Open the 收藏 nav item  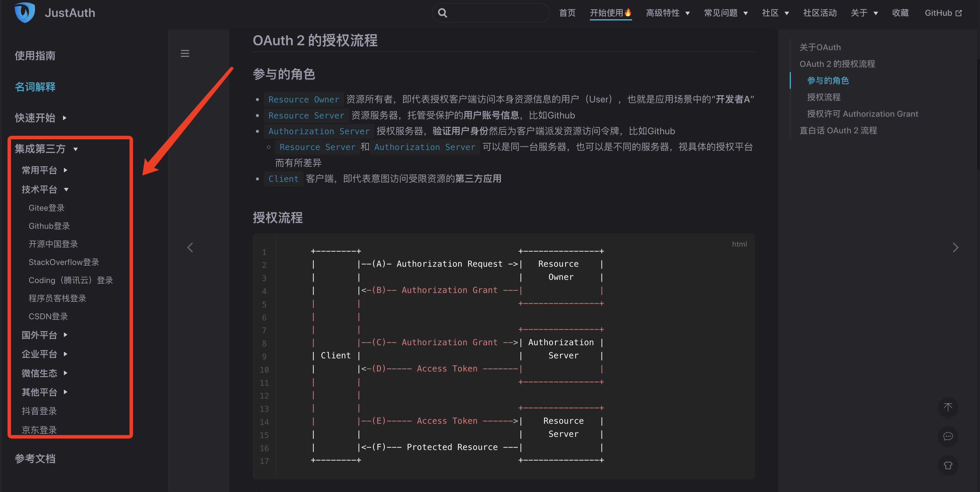point(900,13)
